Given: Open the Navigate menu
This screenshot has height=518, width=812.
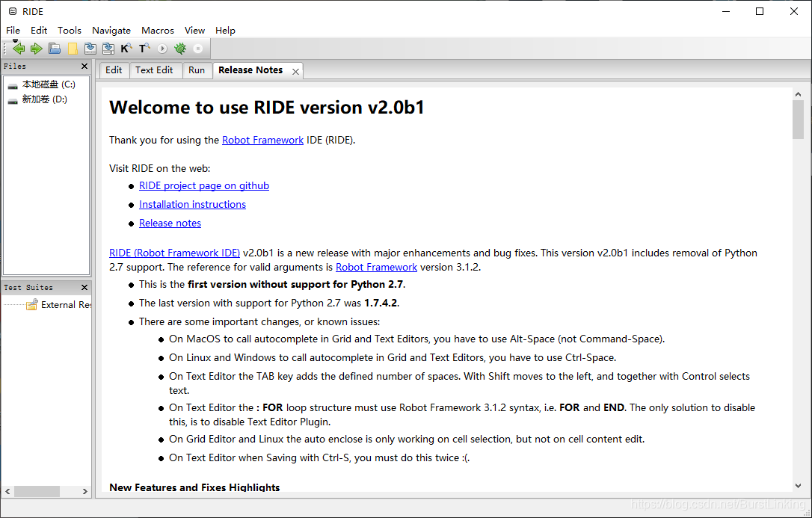Looking at the screenshot, I should [x=111, y=31].
